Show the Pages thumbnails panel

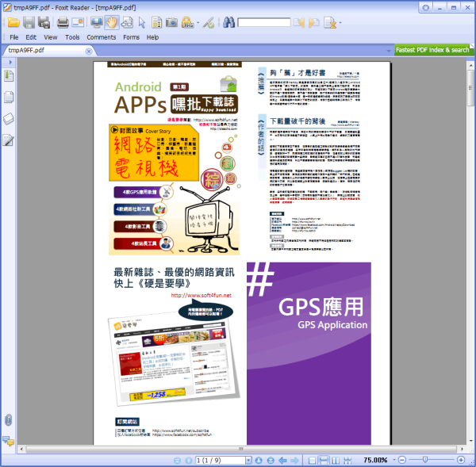click(x=9, y=98)
